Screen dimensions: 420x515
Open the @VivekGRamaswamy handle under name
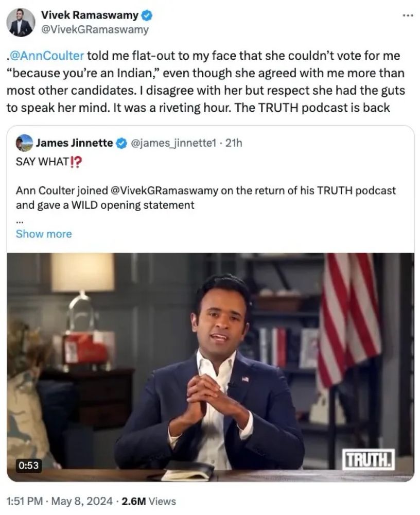[95, 29]
